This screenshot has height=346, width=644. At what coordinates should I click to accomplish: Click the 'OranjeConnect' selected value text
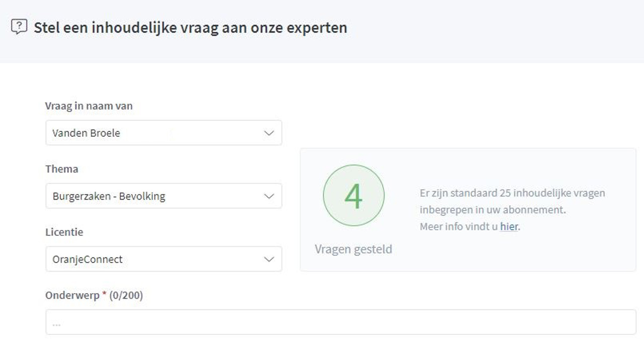point(88,259)
